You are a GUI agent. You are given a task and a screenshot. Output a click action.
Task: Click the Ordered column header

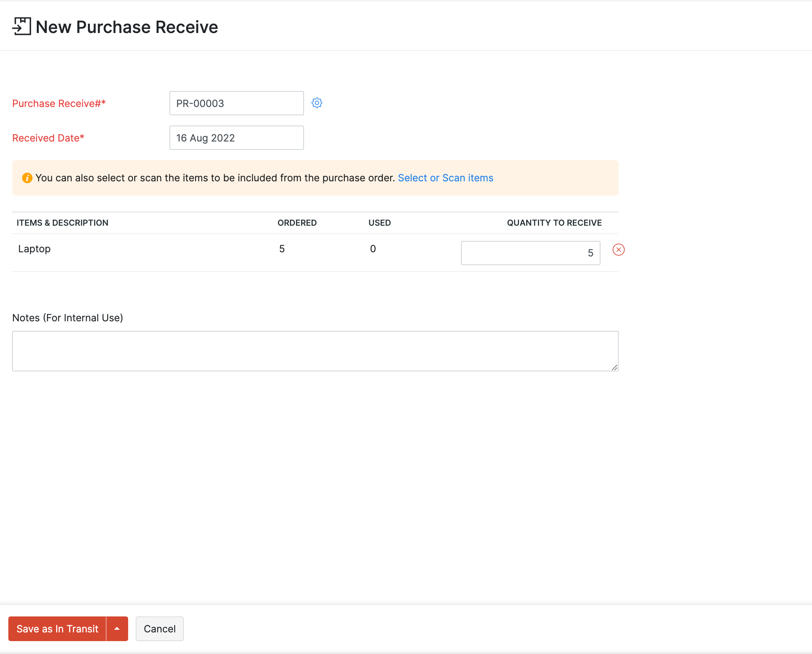(x=297, y=223)
